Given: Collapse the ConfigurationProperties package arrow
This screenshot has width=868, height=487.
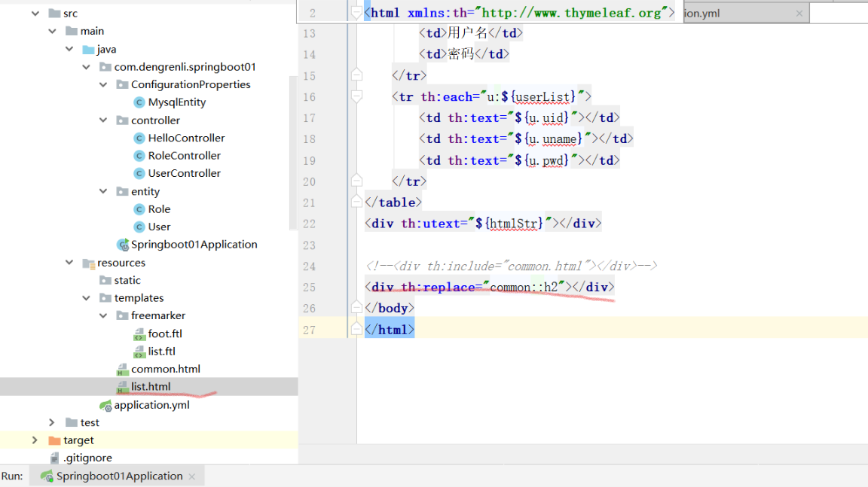Looking at the screenshot, I should tap(103, 84).
